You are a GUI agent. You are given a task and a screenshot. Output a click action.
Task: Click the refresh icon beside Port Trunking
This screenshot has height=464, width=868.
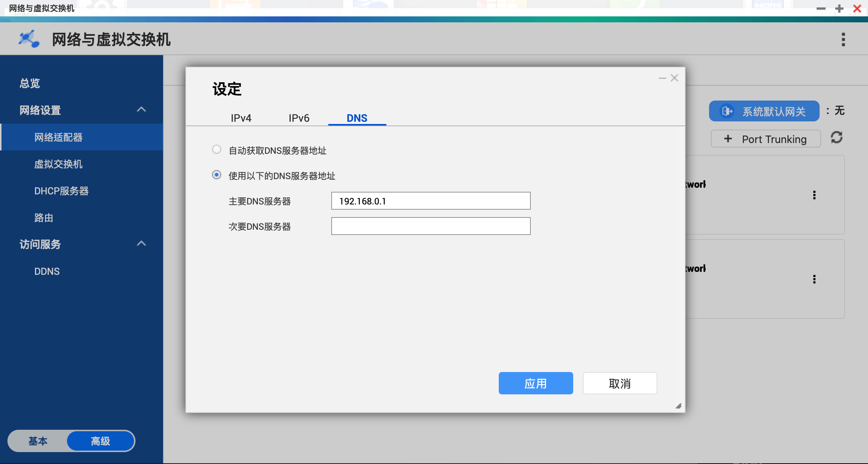tap(837, 138)
